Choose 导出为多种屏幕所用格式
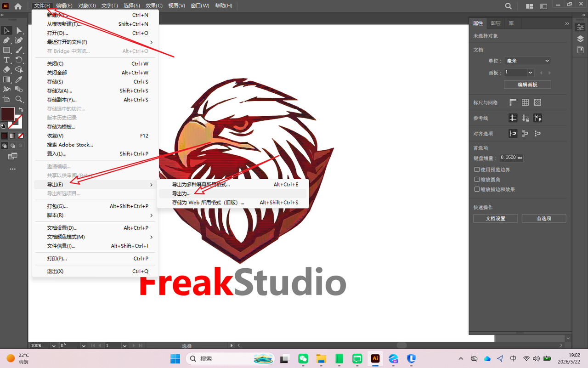The image size is (588, 368). 233,185
